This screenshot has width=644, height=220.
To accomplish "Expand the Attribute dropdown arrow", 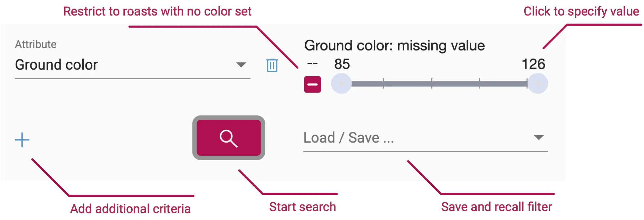I will pyautogui.click(x=241, y=65).
